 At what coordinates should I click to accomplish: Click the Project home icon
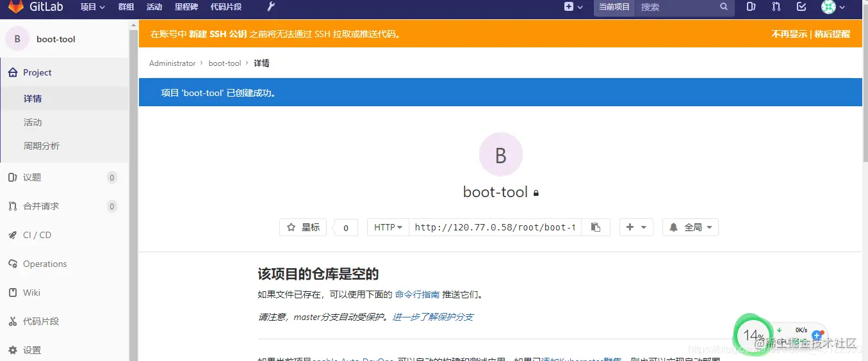(12, 72)
